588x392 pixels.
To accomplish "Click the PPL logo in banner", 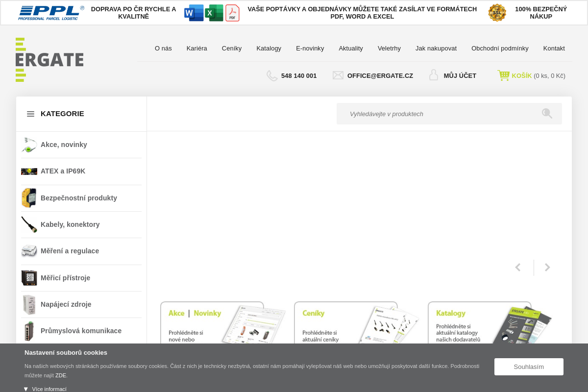I will coord(51,13).
